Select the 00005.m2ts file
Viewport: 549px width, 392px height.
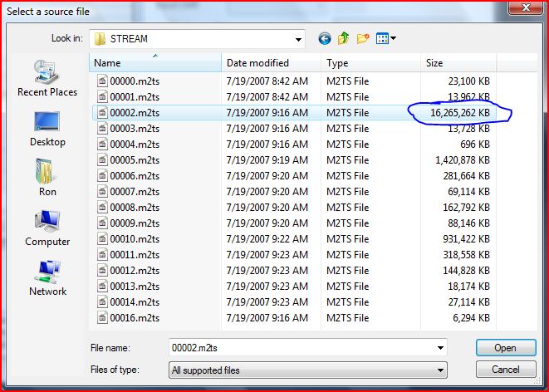click(x=135, y=159)
